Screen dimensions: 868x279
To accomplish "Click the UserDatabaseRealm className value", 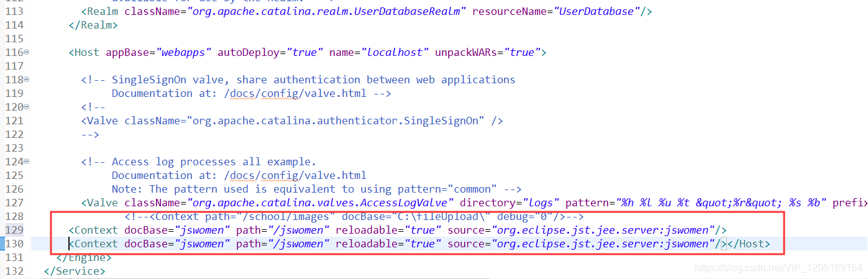I will (327, 12).
